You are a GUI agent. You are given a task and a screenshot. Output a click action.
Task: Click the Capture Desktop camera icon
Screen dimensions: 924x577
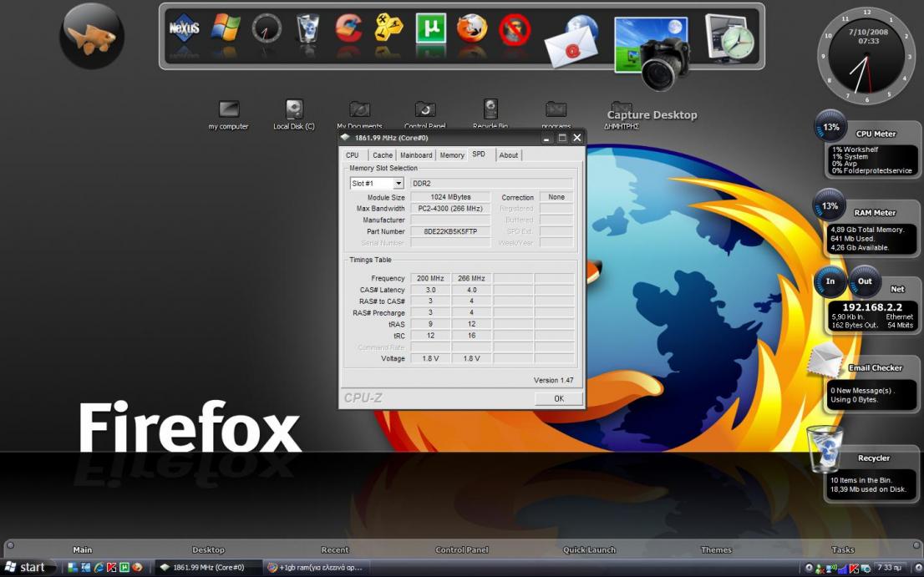tap(652, 52)
